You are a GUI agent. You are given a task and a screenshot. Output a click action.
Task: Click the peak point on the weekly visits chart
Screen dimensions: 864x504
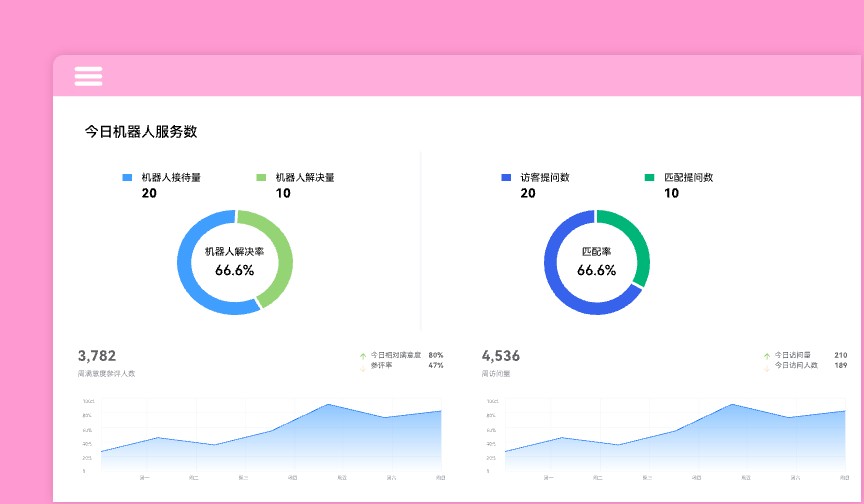732,404
